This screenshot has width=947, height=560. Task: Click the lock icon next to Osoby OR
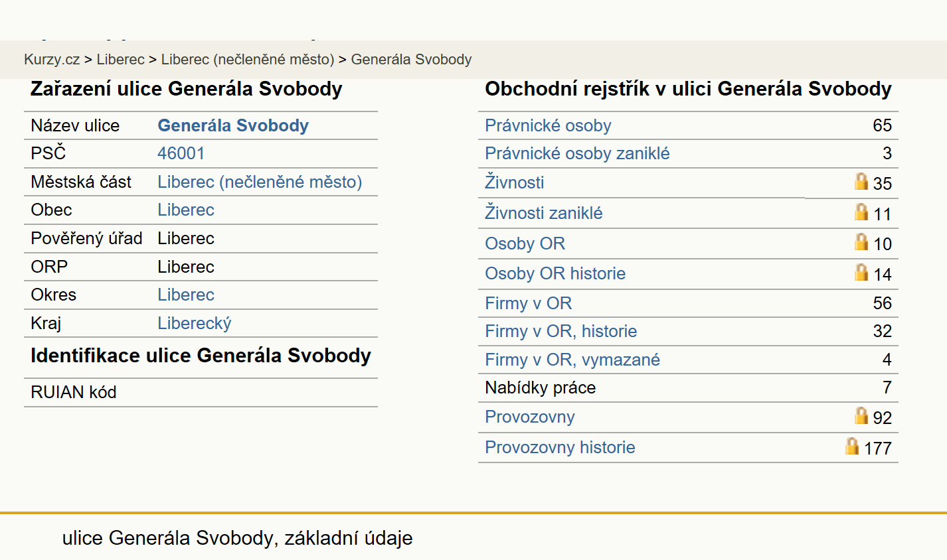[x=861, y=242]
